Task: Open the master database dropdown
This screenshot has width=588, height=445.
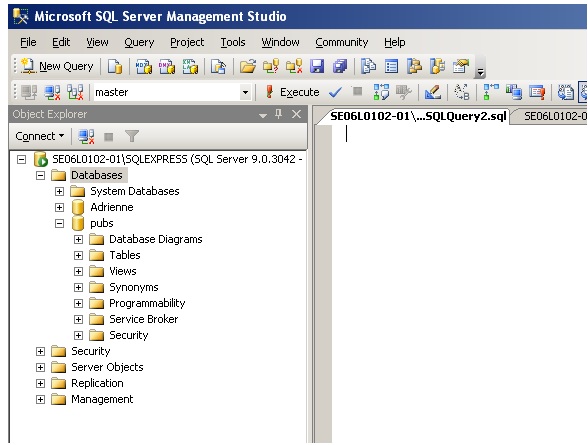Action: click(x=245, y=92)
